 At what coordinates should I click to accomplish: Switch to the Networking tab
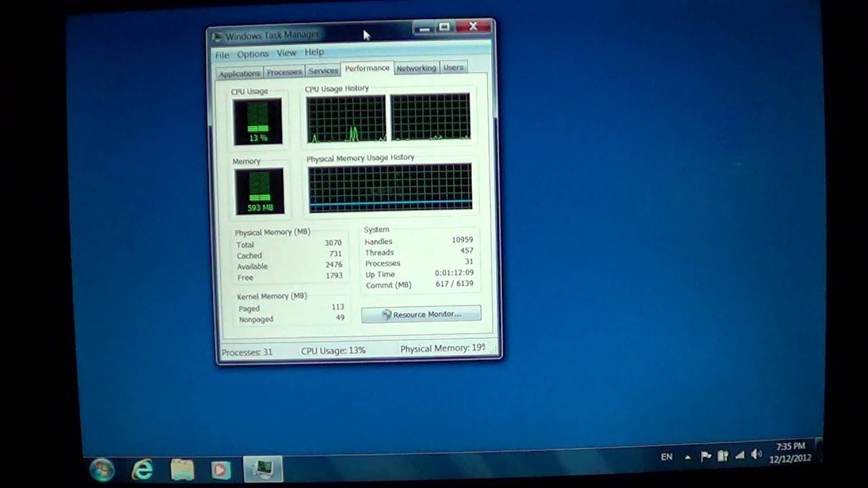(416, 68)
